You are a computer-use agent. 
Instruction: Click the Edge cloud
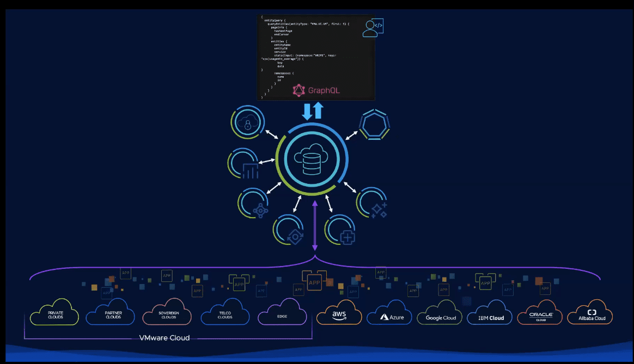coord(282,312)
